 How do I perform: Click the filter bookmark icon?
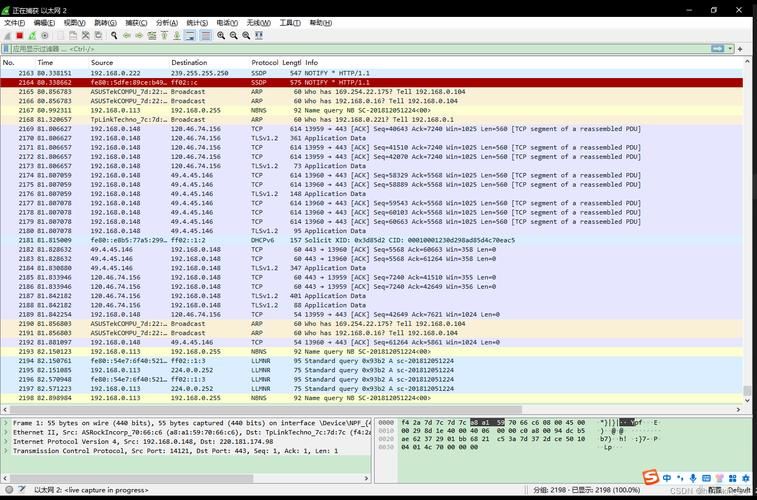(7, 48)
